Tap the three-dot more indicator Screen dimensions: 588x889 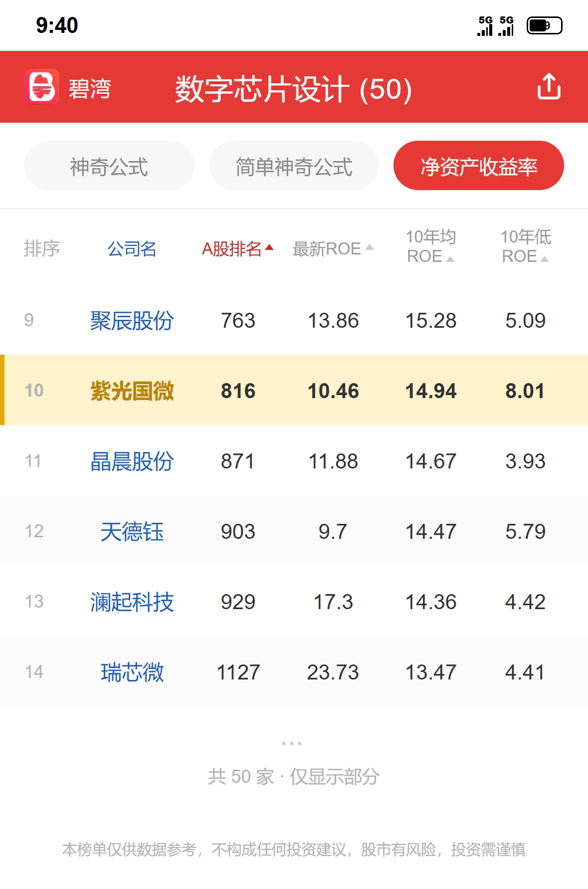[292, 743]
